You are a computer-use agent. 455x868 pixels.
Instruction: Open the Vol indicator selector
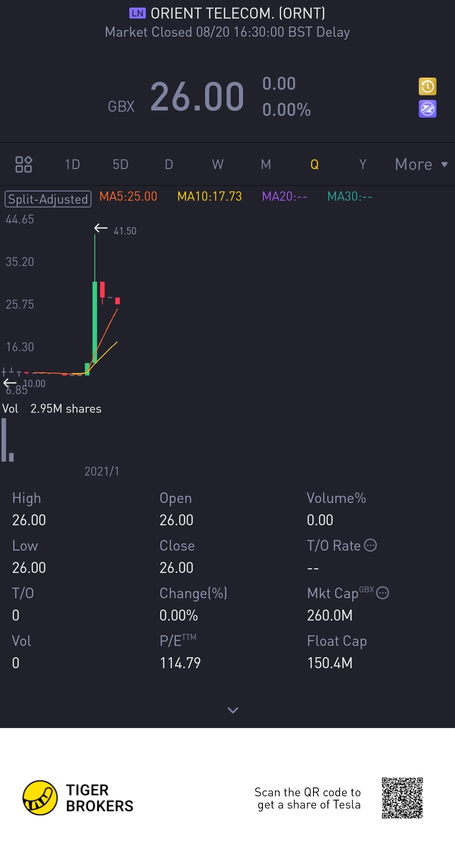pyautogui.click(x=10, y=408)
